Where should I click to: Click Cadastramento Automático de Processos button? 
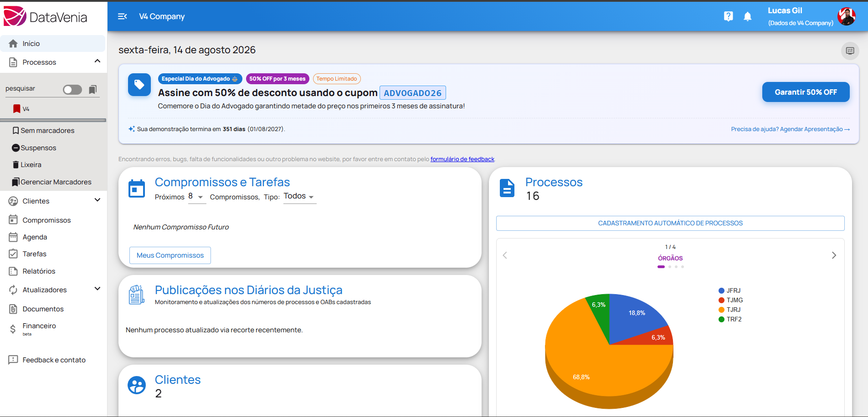[x=670, y=223]
